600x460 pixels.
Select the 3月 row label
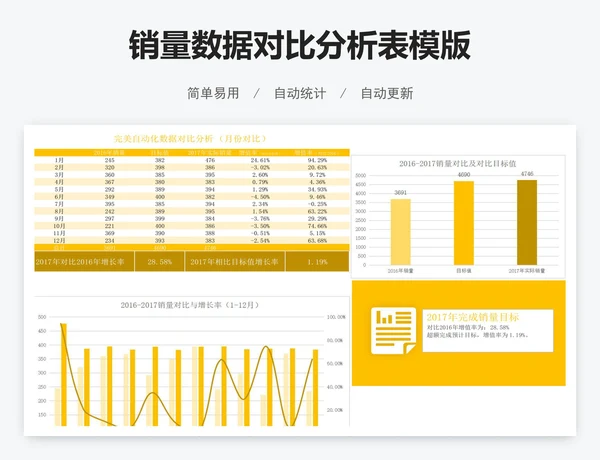(59, 175)
